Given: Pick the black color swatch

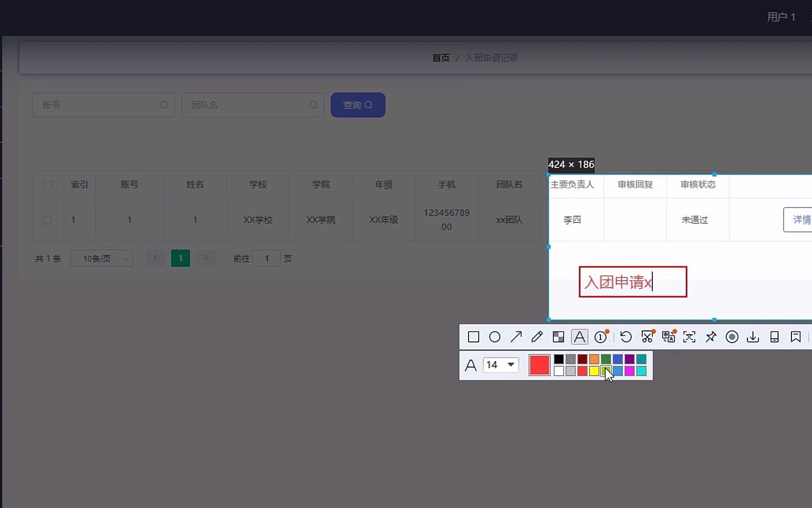Looking at the screenshot, I should pos(559,359).
